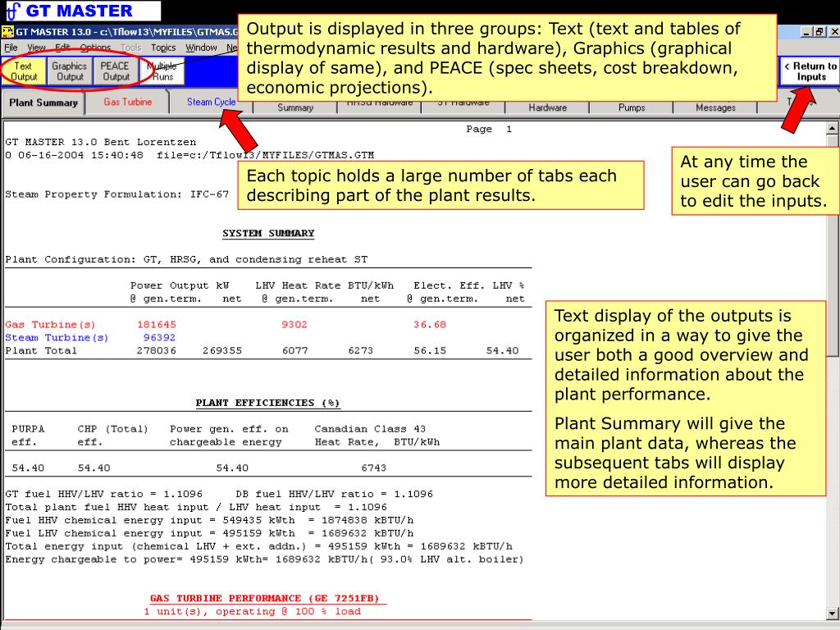
Task: Open the Edit menu
Action: [x=62, y=48]
